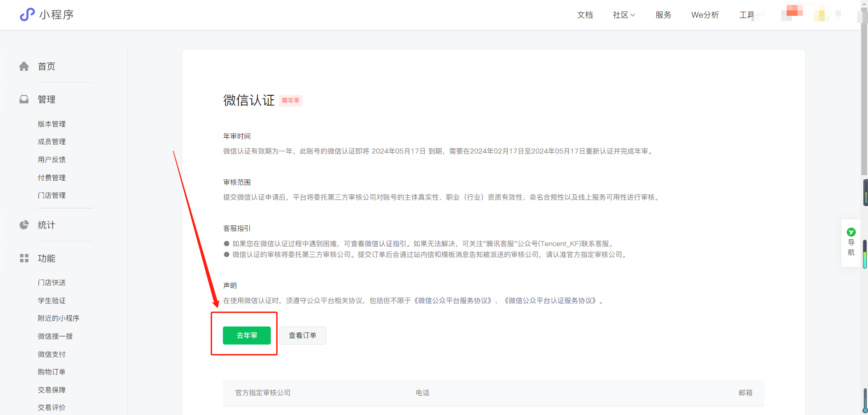Open the We分析 menu item
Viewport: 868px width, 415px height.
[x=704, y=15]
